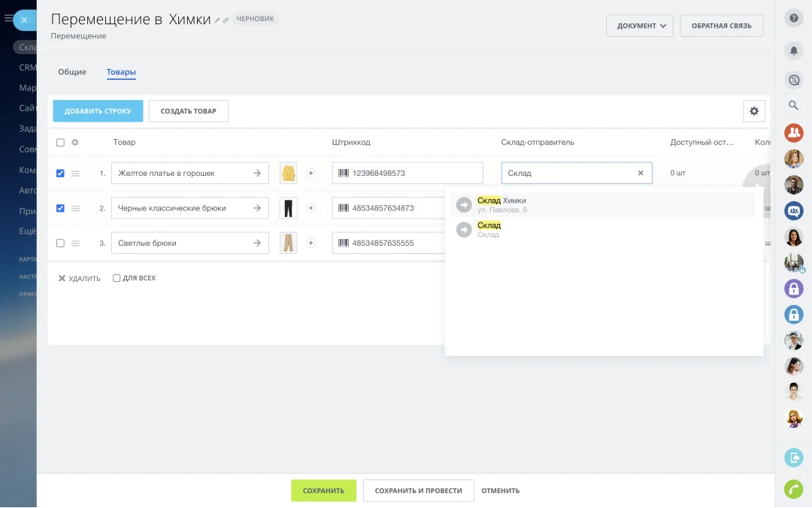Click the Добавить строку button
This screenshot has width=812, height=508.
coord(98,111)
